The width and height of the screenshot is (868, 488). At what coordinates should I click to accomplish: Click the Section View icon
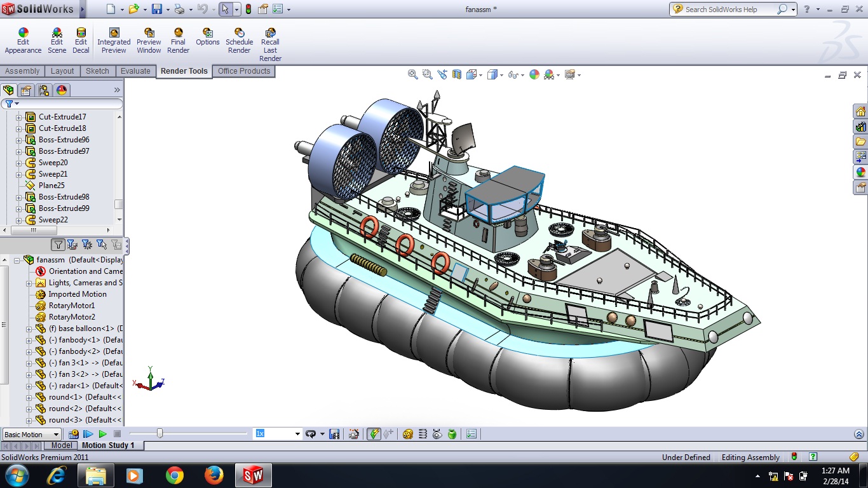point(457,74)
